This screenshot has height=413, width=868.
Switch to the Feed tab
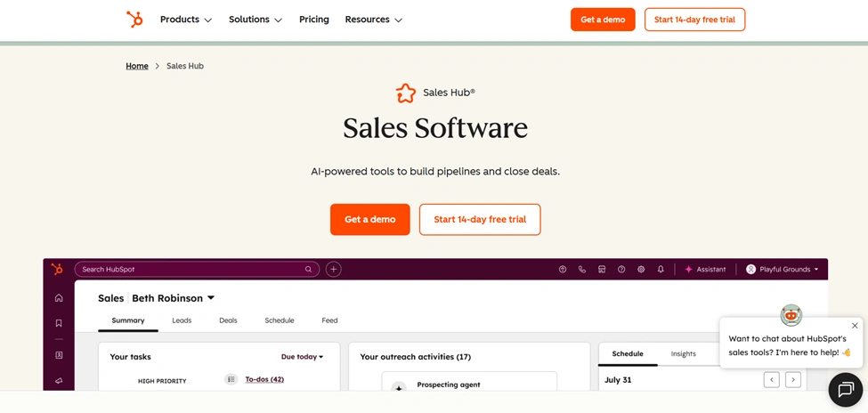(x=329, y=320)
